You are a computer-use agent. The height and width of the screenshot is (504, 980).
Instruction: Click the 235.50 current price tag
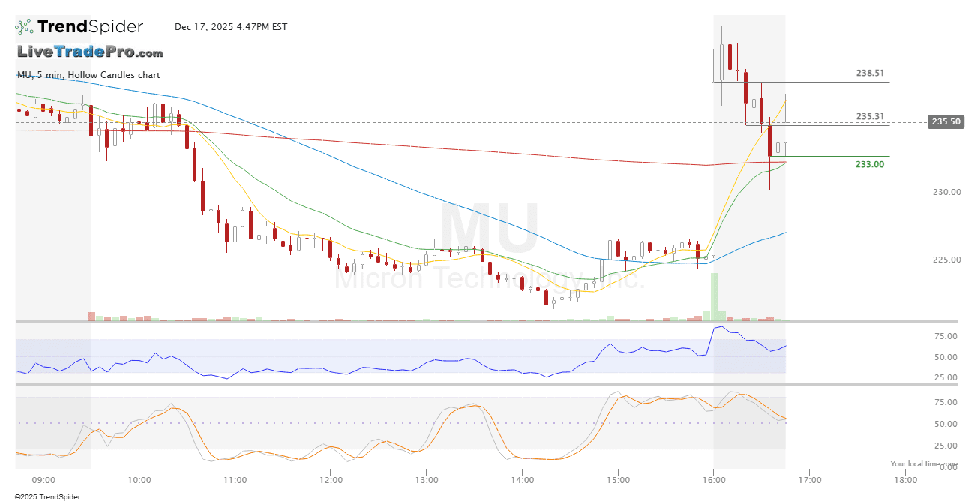(945, 121)
